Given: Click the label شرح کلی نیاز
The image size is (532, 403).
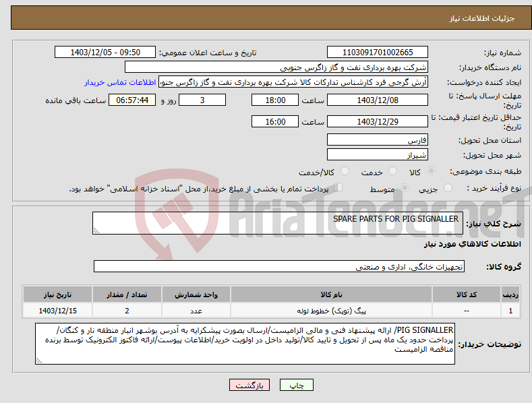Looking at the screenshot, I should tap(494, 224).
